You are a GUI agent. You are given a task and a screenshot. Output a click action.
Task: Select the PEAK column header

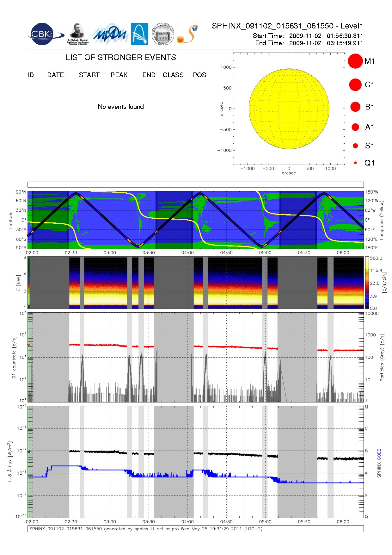coord(119,75)
